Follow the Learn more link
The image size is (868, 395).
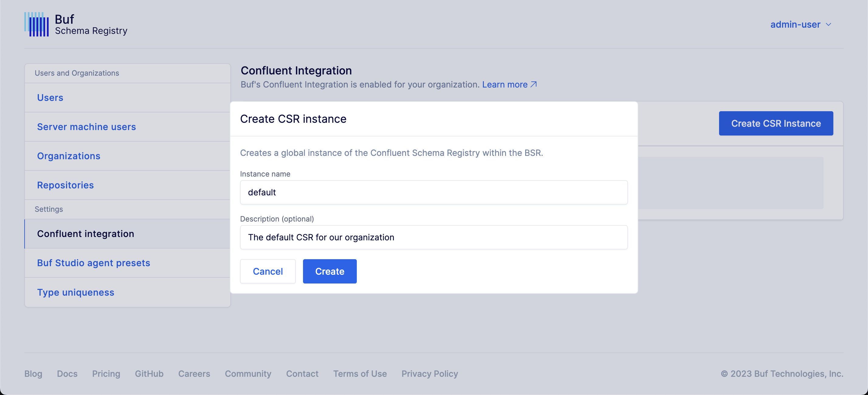509,84
